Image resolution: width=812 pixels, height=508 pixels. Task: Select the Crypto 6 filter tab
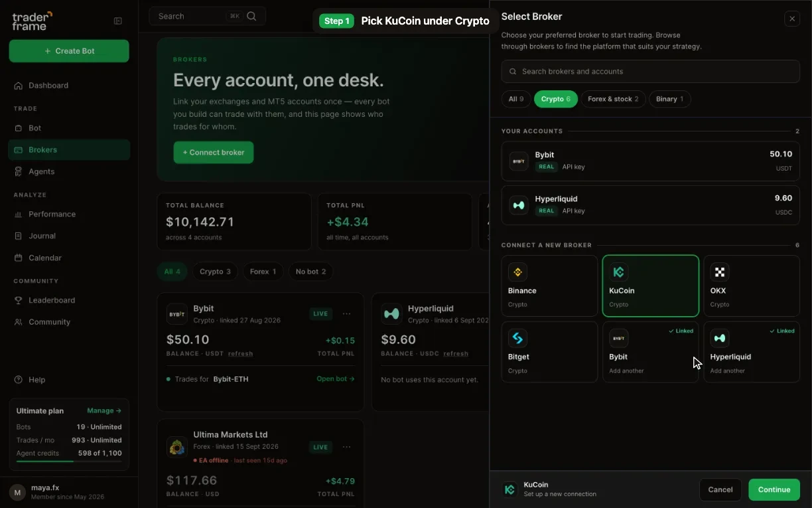pyautogui.click(x=556, y=99)
